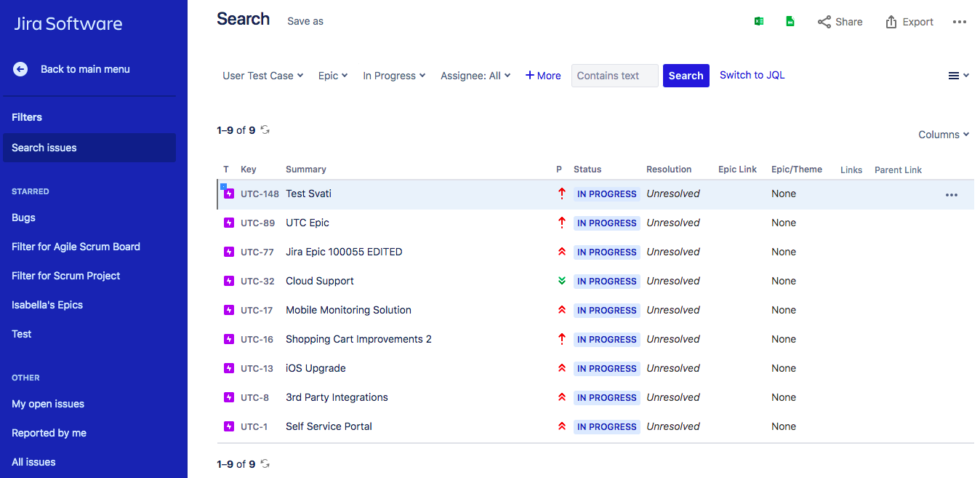Open the row actions ellipsis for Test Svati
The height and width of the screenshot is (478, 980).
tap(952, 194)
